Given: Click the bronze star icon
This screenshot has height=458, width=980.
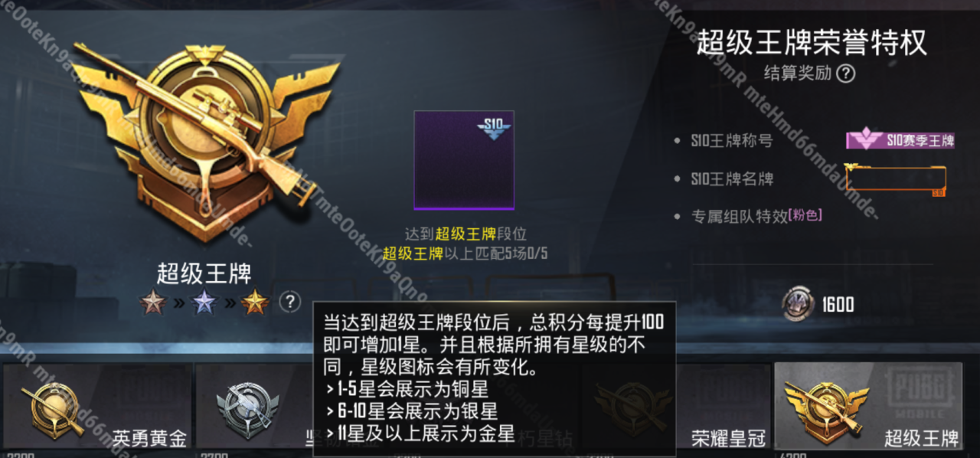Looking at the screenshot, I should pyautogui.click(x=154, y=303).
